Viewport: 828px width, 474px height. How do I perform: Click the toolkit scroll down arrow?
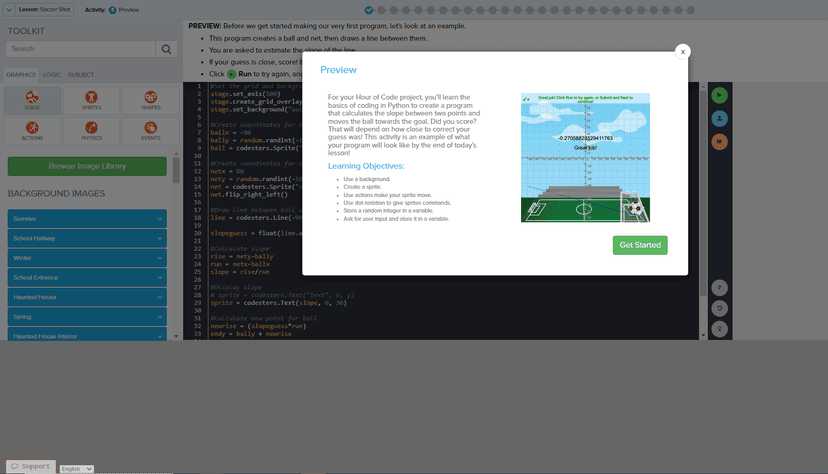[176, 336]
